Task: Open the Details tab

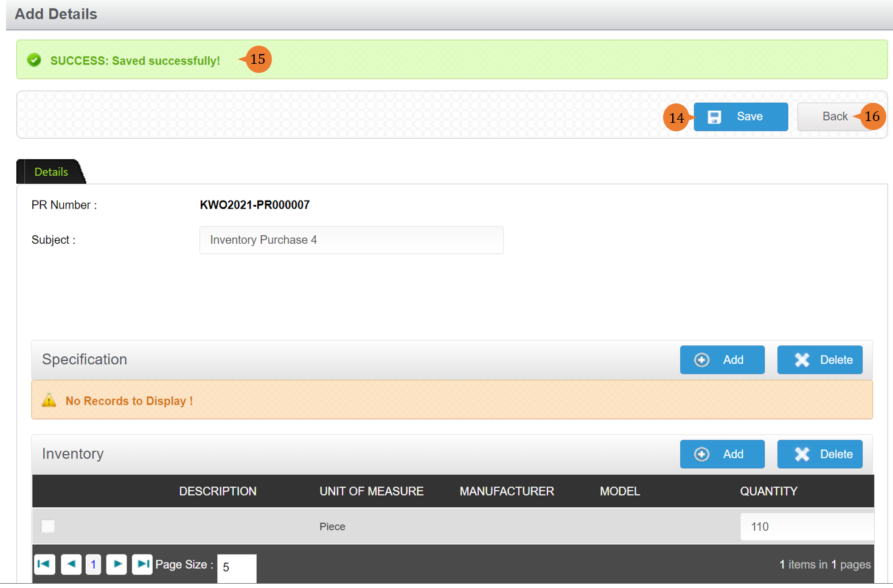Action: click(51, 172)
